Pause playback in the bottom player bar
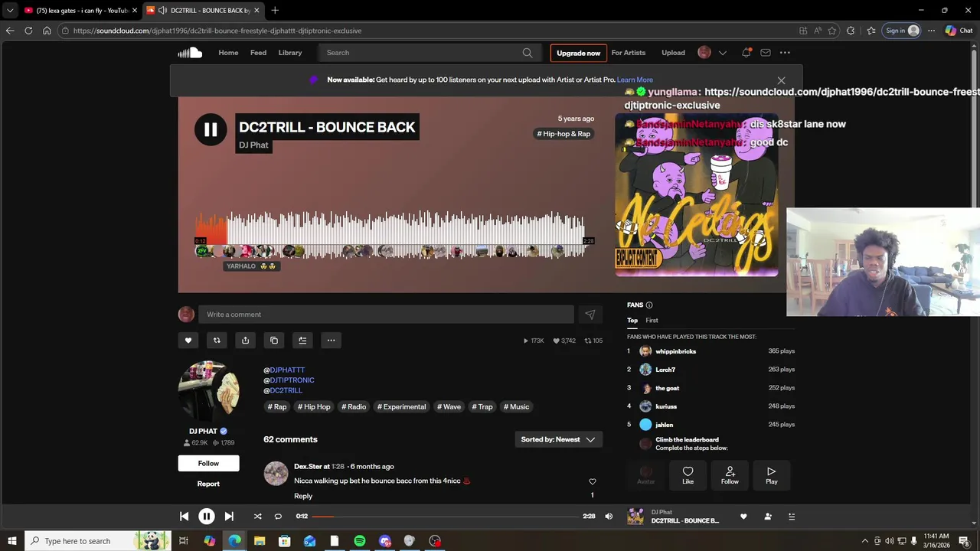The width and height of the screenshot is (980, 551). click(207, 517)
